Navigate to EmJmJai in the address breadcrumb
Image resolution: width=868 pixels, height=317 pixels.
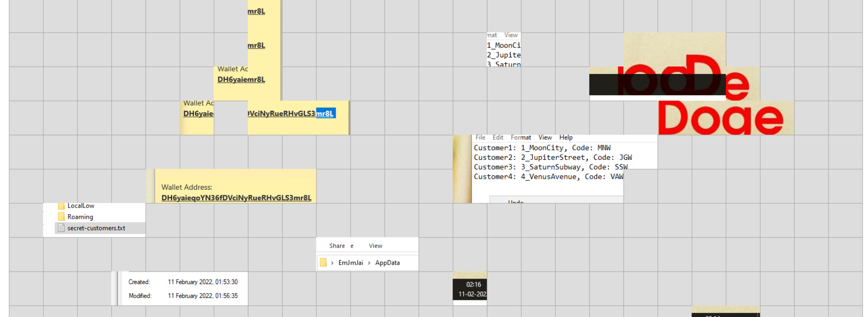(351, 263)
